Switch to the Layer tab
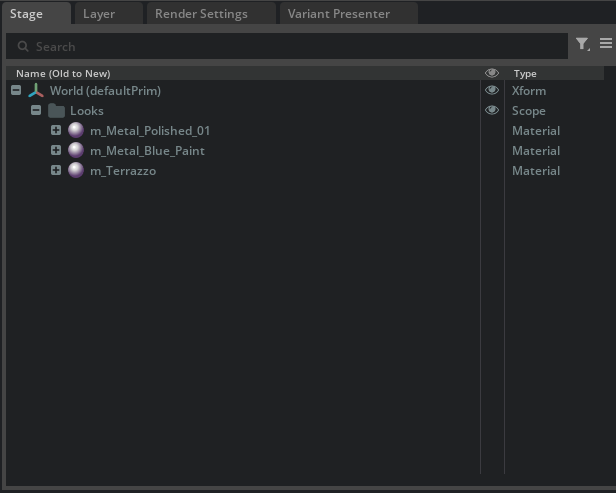The width and height of the screenshot is (616, 493). 99,14
